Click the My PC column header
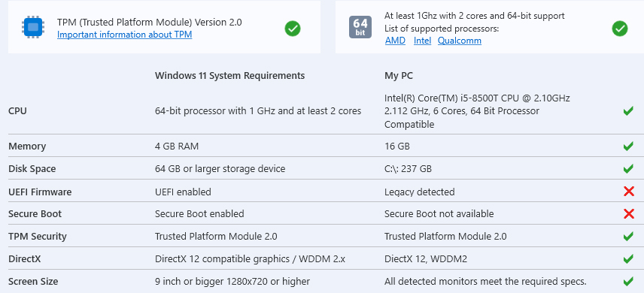 pyautogui.click(x=399, y=76)
